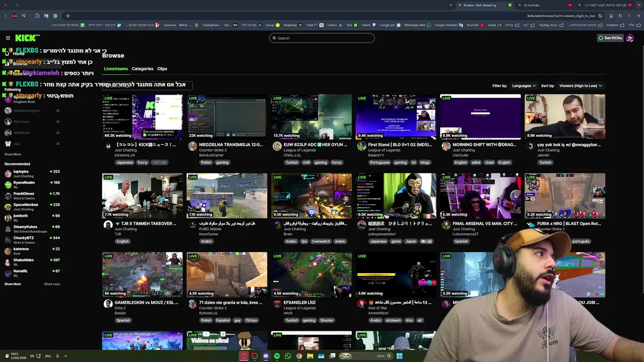Click the Polish tag under BanduraCartel
644x362 pixels.
[206, 162]
